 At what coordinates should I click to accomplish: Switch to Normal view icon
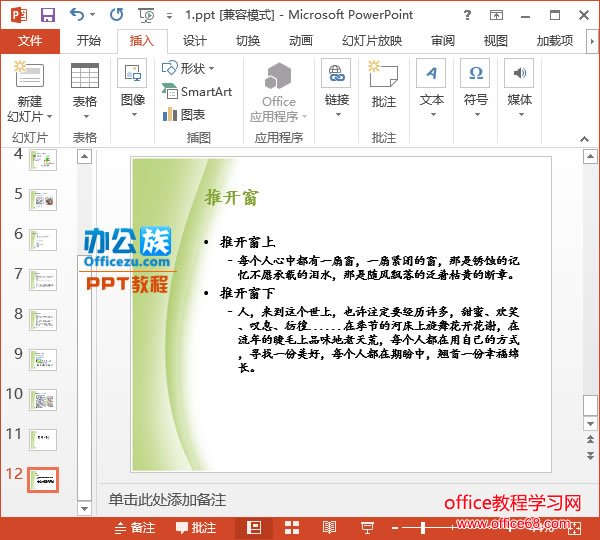[x=254, y=528]
